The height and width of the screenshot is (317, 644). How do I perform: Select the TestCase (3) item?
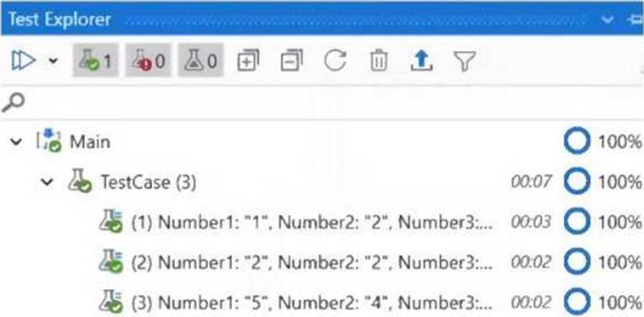(x=148, y=182)
